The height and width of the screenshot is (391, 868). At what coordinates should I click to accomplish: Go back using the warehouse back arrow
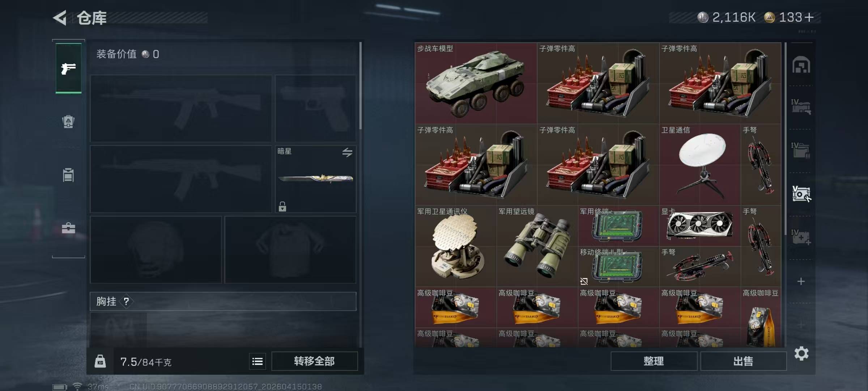click(x=60, y=18)
